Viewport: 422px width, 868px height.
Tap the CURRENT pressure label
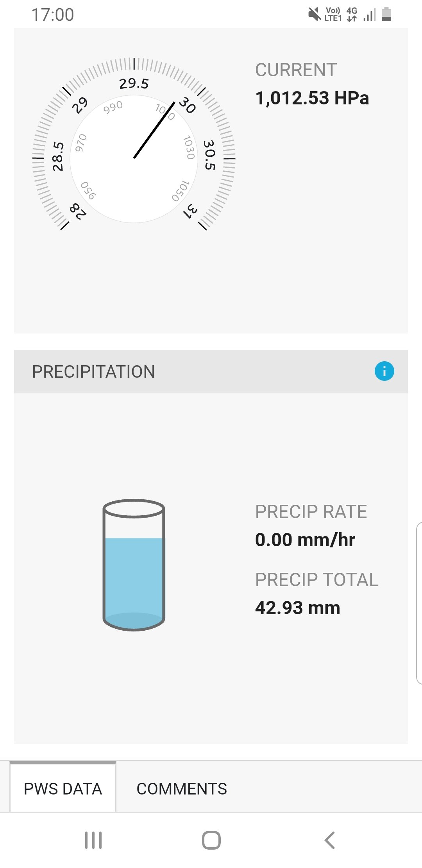tap(296, 70)
